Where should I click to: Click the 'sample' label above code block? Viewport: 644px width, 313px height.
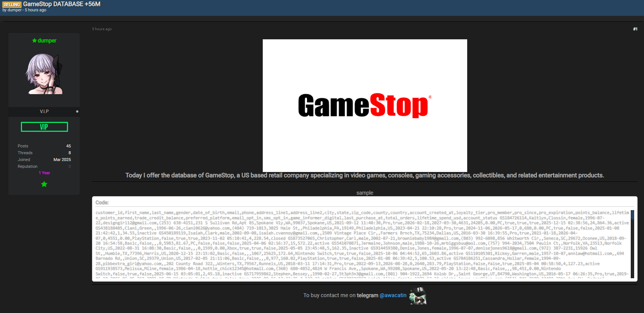pos(365,193)
